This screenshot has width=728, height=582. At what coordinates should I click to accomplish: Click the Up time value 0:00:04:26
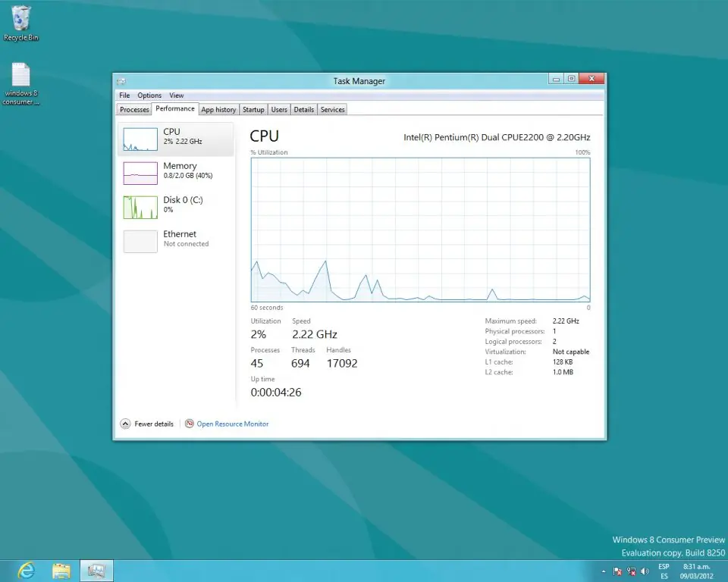[276, 393]
